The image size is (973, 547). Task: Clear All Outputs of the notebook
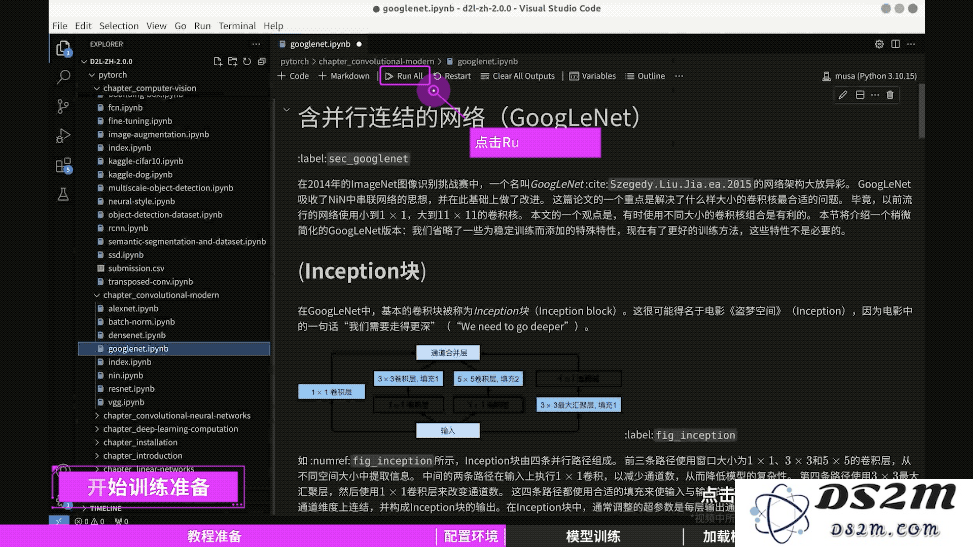pyautogui.click(x=518, y=76)
